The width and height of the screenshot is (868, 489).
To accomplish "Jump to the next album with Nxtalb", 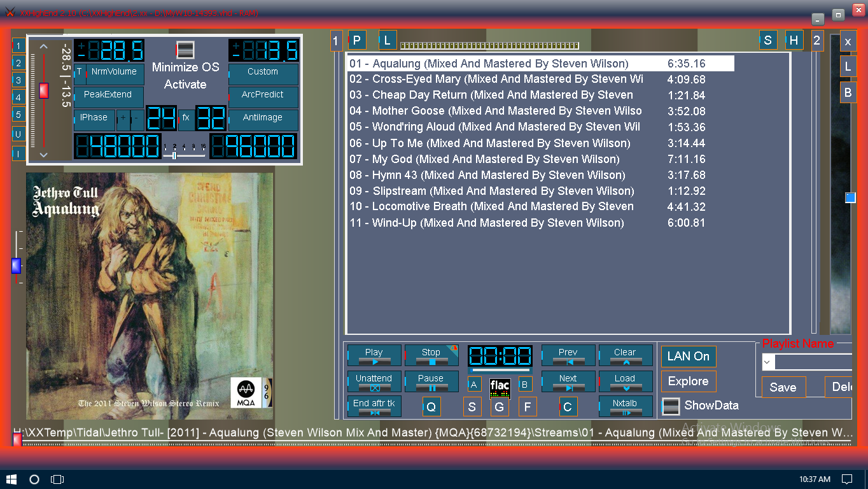I will pos(625,406).
